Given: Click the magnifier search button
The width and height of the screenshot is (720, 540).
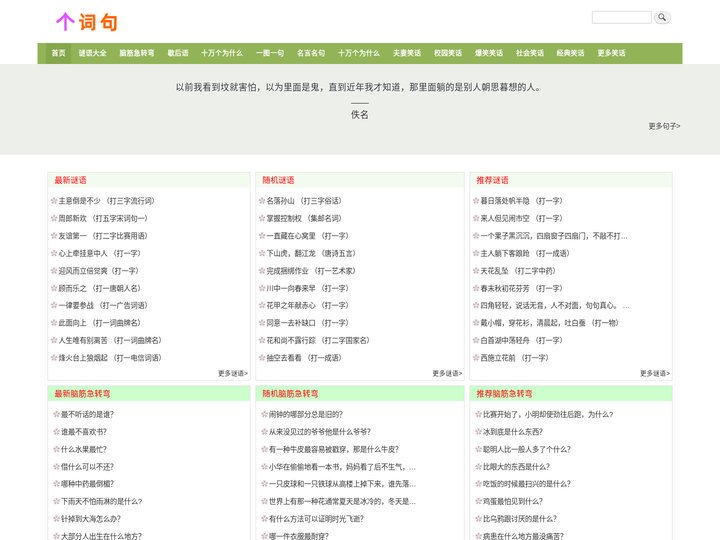Looking at the screenshot, I should click(x=662, y=17).
